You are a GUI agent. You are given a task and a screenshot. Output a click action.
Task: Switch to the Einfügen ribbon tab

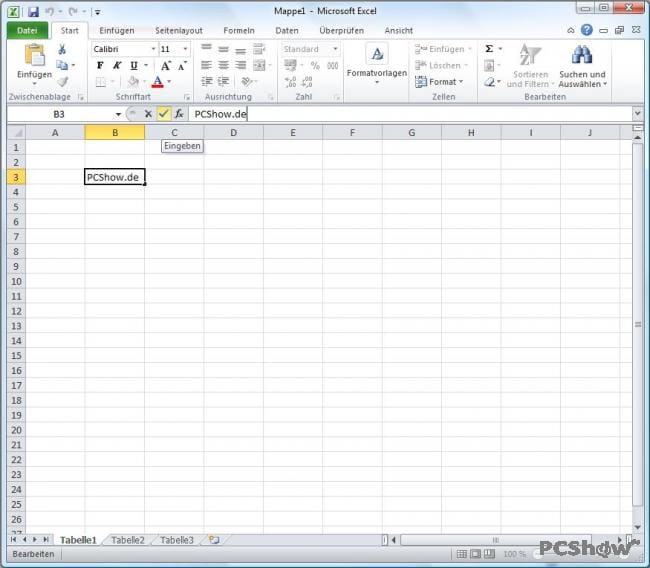pyautogui.click(x=116, y=31)
